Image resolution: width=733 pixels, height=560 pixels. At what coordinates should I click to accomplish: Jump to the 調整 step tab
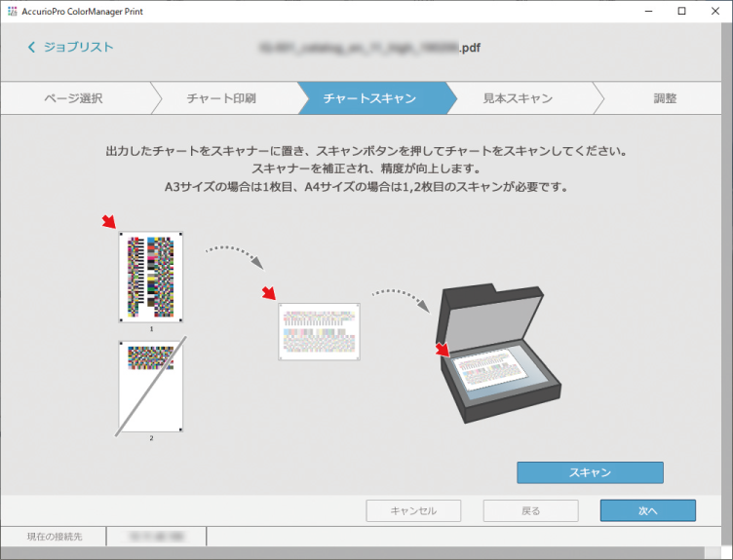tap(665, 98)
